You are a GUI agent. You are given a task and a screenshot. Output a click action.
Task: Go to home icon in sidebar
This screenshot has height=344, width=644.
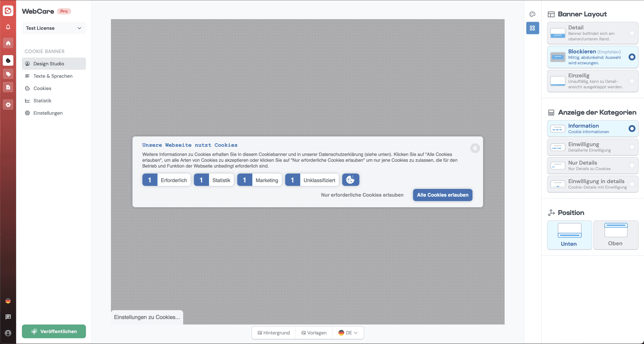(x=8, y=43)
